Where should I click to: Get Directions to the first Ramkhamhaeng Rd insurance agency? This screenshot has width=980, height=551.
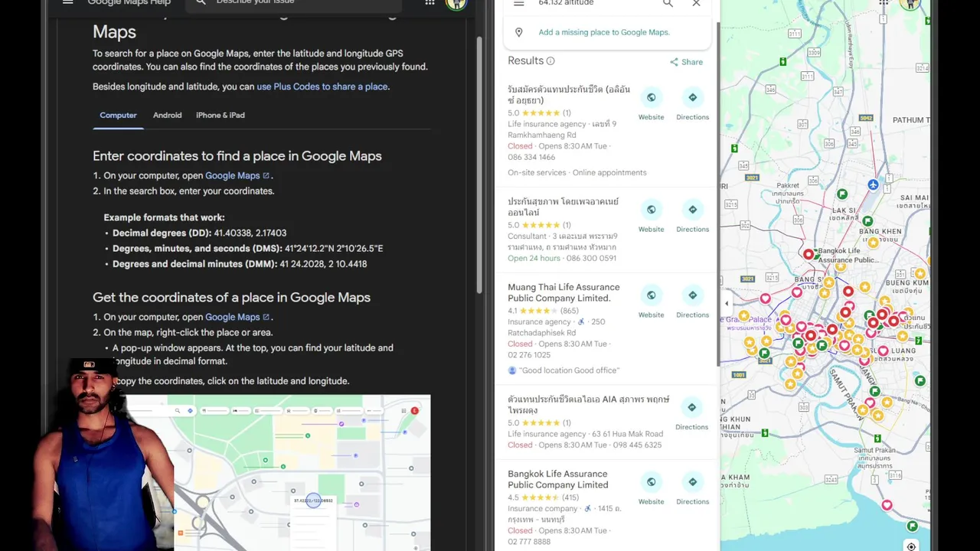click(x=693, y=98)
